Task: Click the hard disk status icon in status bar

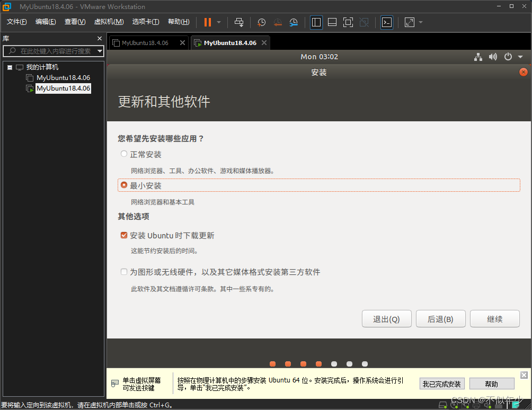Action: (x=443, y=405)
